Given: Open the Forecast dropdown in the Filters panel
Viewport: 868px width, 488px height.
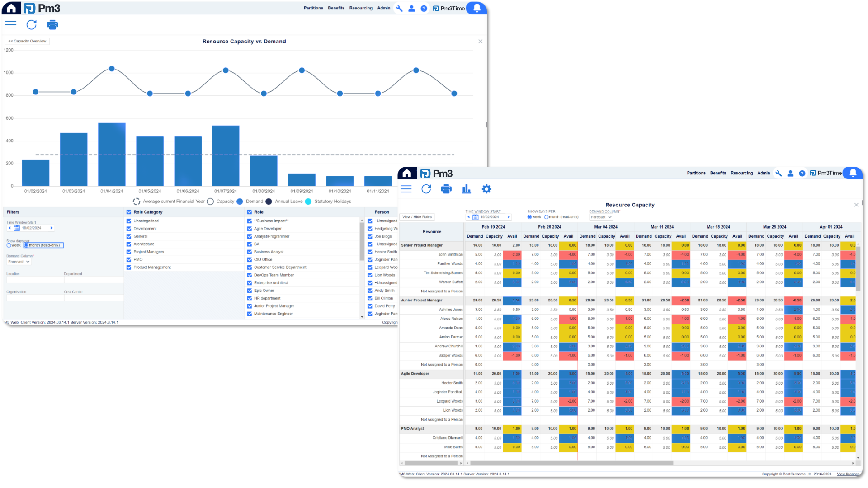Looking at the screenshot, I should 19,262.
